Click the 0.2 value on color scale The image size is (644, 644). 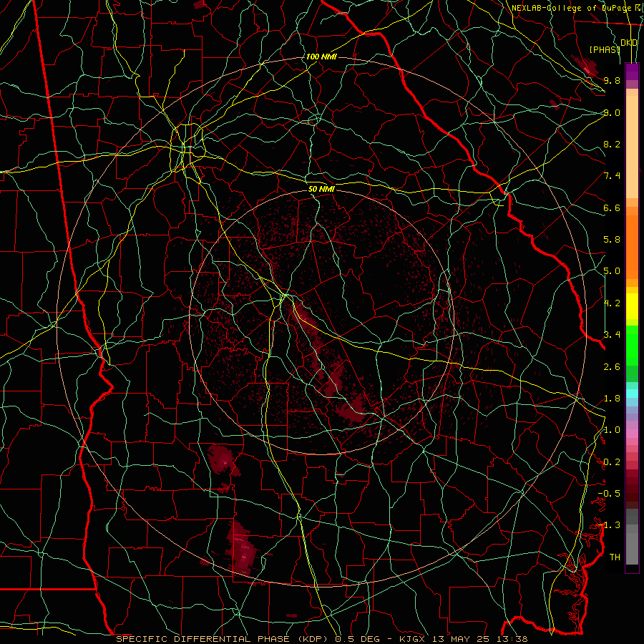coord(612,462)
